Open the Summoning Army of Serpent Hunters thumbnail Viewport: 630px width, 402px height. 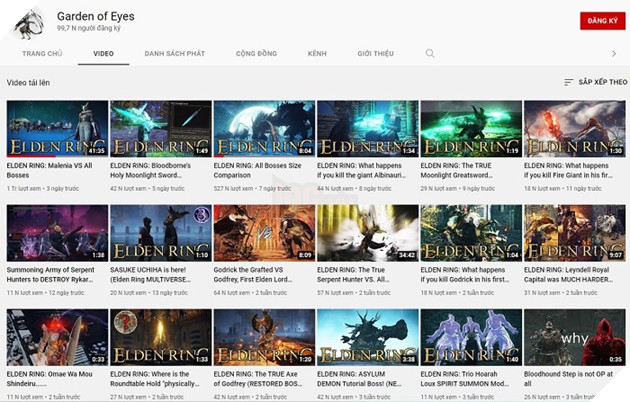click(x=57, y=233)
